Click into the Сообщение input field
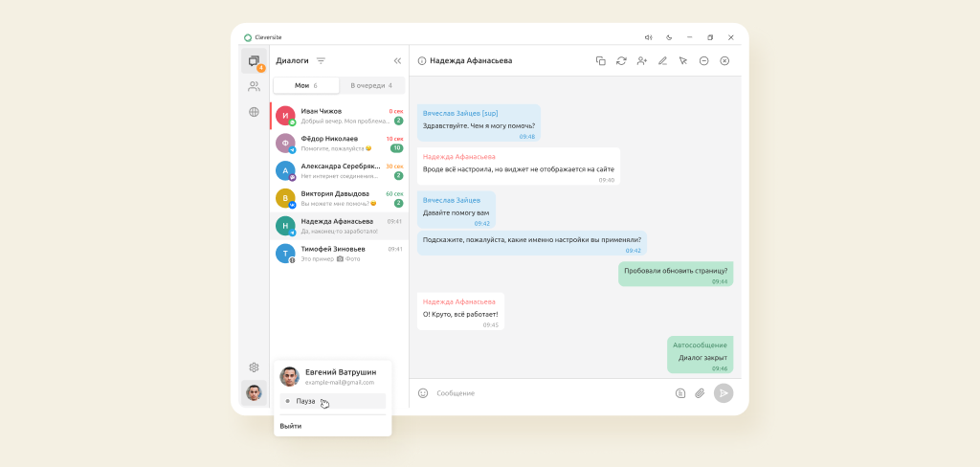The image size is (980, 467). (546, 392)
